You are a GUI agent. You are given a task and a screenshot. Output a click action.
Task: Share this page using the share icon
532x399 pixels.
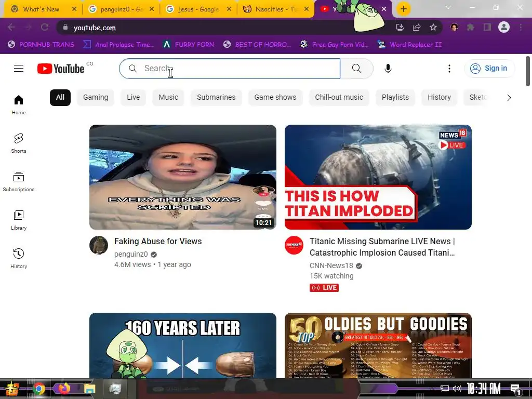click(417, 28)
